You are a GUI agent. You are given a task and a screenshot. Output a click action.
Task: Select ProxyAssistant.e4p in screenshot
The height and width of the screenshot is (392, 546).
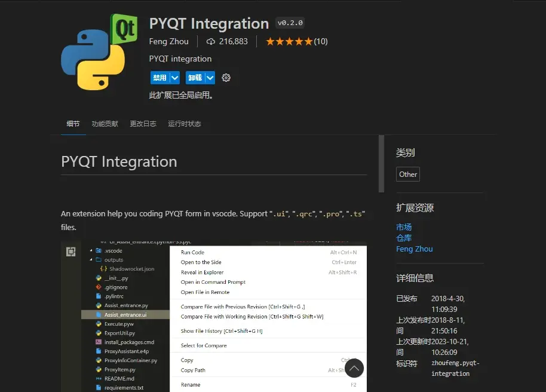127,351
